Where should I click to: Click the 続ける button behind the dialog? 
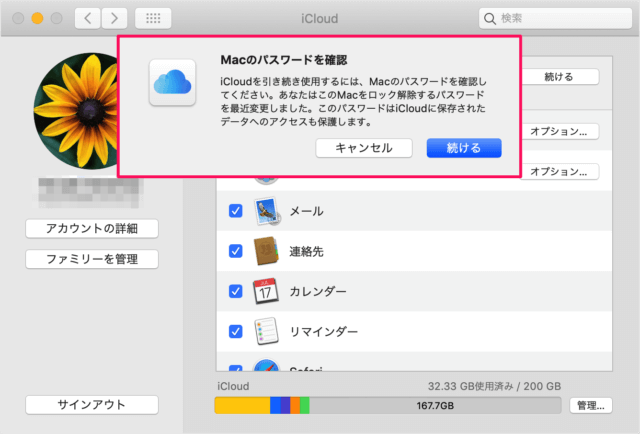point(560,77)
